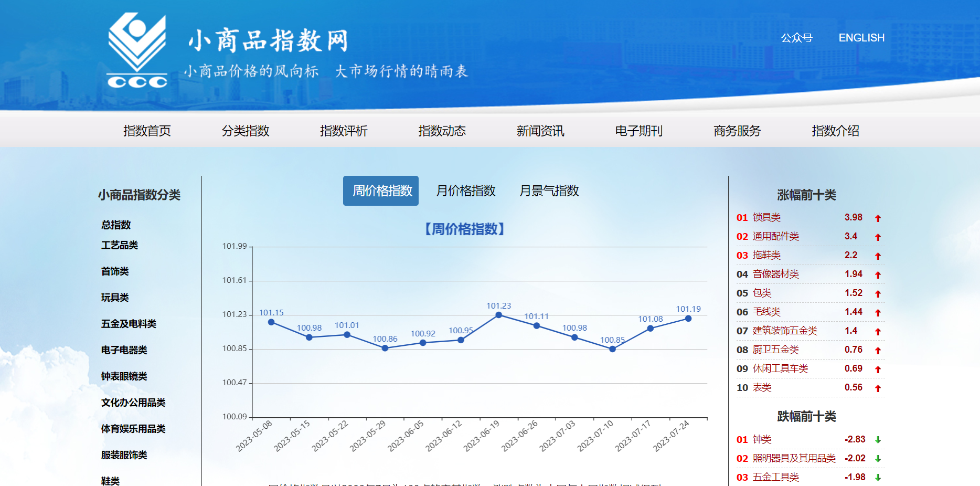Select 玩具类 category in sidebar

pos(114,298)
